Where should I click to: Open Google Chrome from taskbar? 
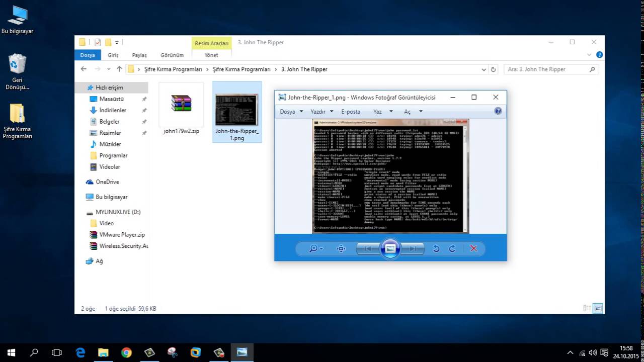coord(126,353)
